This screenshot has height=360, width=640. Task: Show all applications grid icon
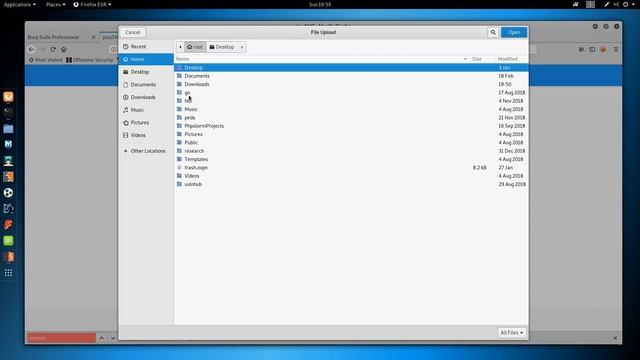click(8, 273)
